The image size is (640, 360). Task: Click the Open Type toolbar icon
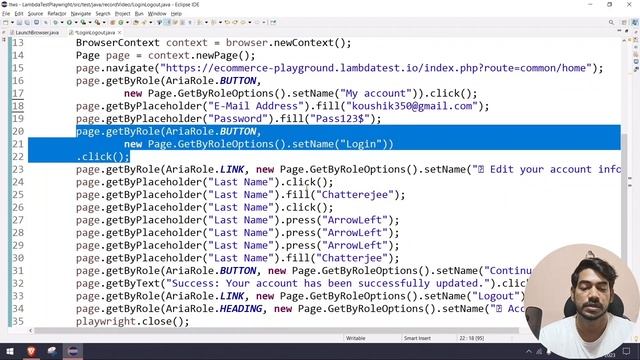[x=136, y=22]
